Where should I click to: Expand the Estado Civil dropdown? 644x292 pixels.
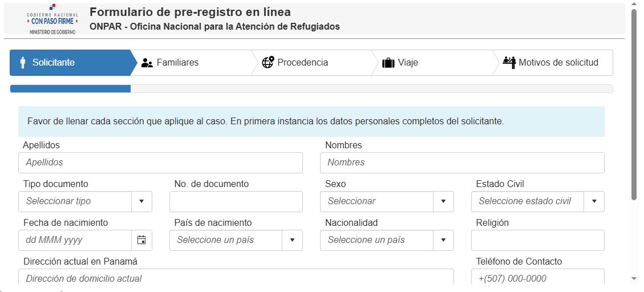point(594,201)
